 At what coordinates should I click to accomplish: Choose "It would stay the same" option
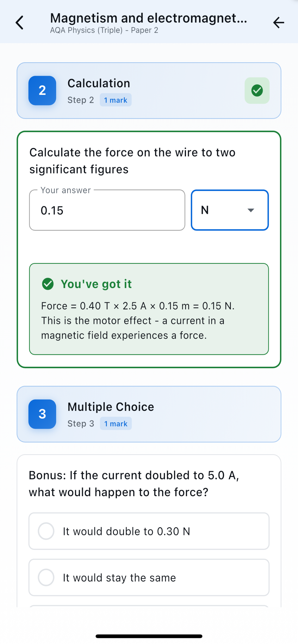[149, 577]
